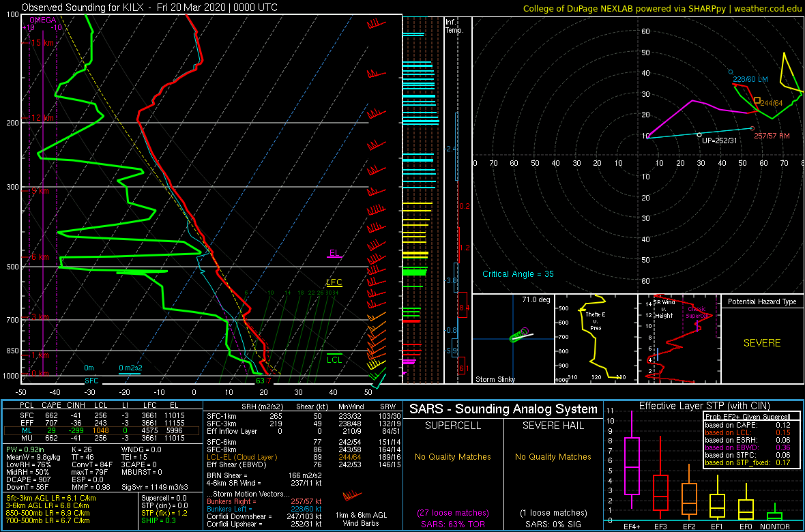The image size is (805, 532).
Task: Click the 257/57 RM hodograph label
Action: [x=772, y=136]
